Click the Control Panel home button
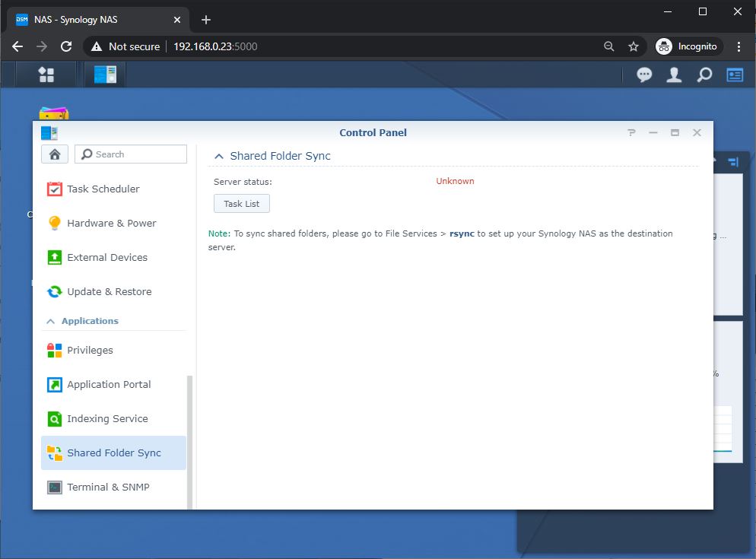756x559 pixels. tap(55, 154)
